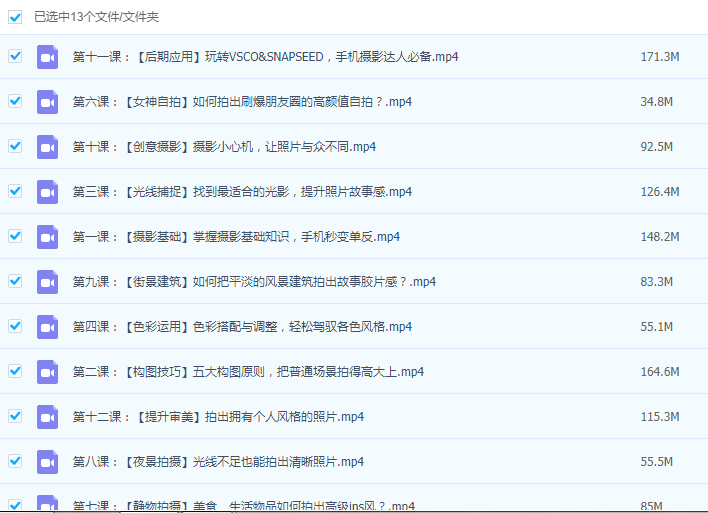Click video icon beside 第六课 女神自拍 file
The height and width of the screenshot is (513, 708).
click(47, 102)
